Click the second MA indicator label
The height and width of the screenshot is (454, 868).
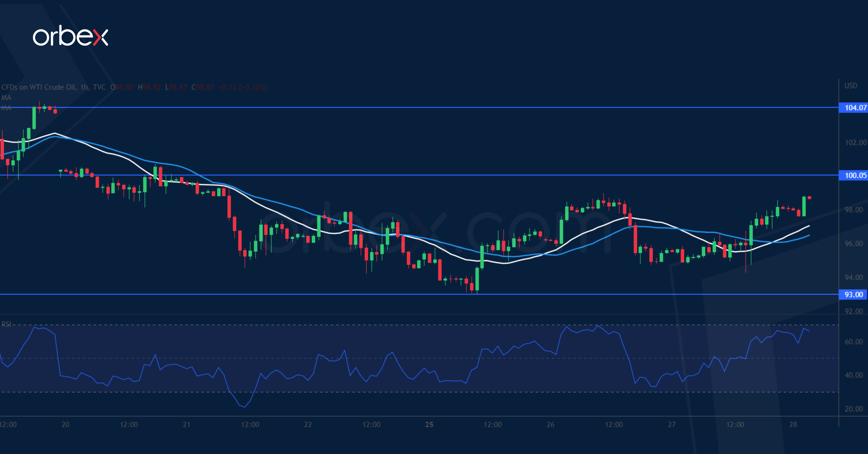pos(6,108)
